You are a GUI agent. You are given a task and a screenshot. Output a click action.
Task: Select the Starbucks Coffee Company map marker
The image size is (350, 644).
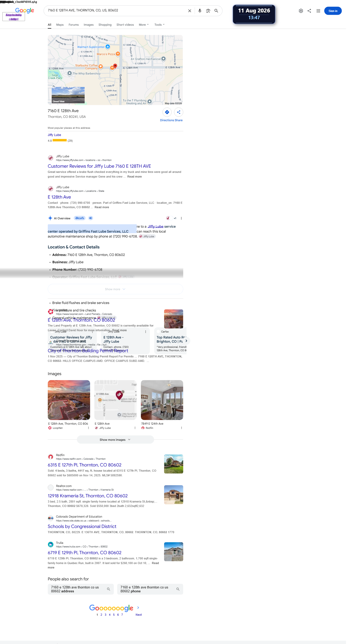[x=101, y=66]
